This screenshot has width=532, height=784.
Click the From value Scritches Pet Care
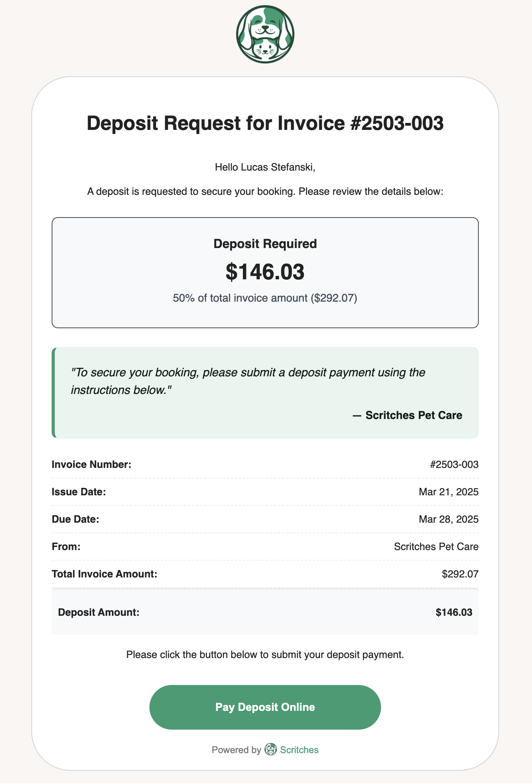click(436, 547)
